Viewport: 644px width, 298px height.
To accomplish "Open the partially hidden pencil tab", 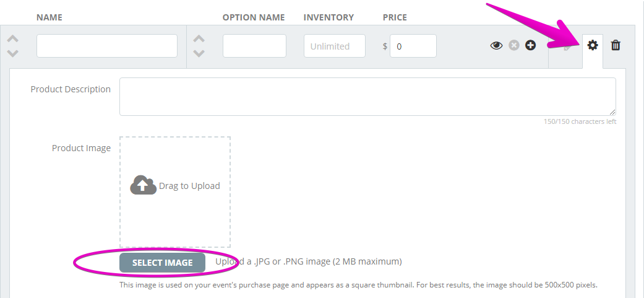I will (567, 47).
